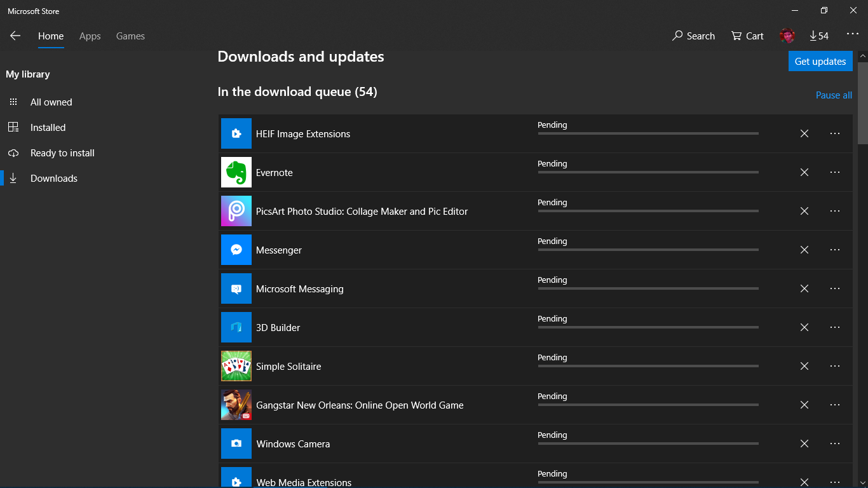
Task: Cancel the Evernote download
Action: 804,172
